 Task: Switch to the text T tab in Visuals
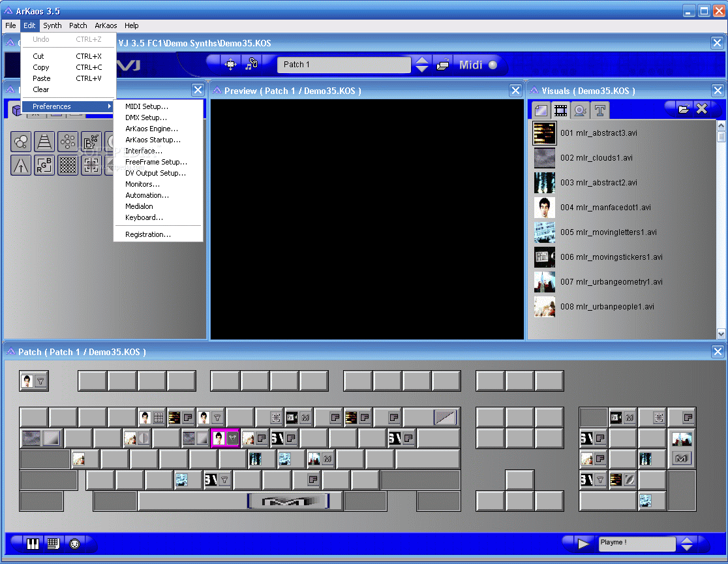599,110
